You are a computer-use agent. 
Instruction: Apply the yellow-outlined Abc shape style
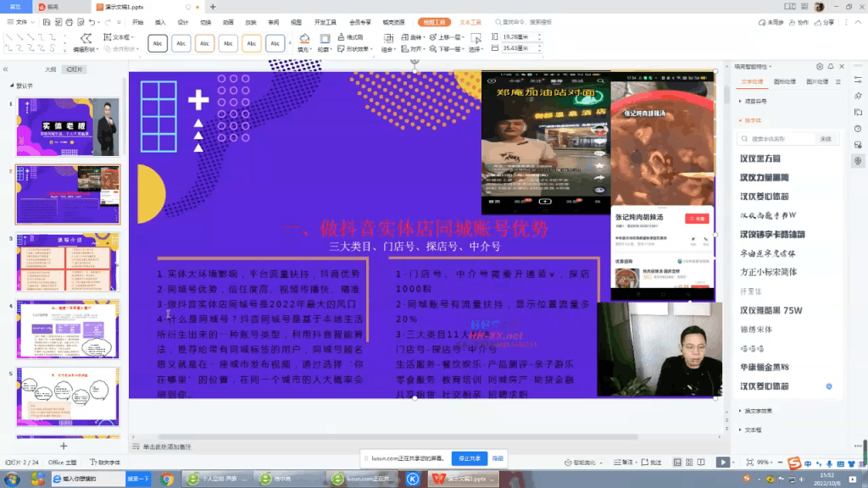pyautogui.click(x=251, y=43)
